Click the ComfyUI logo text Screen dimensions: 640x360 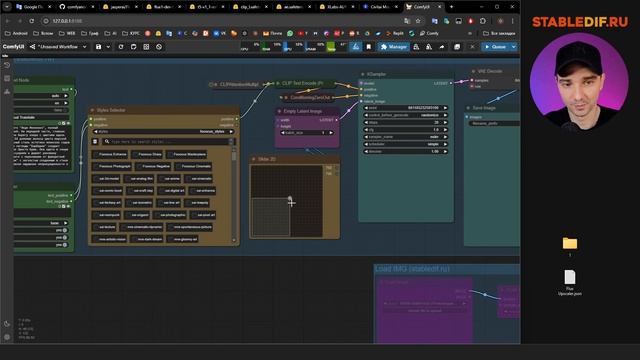(13, 47)
